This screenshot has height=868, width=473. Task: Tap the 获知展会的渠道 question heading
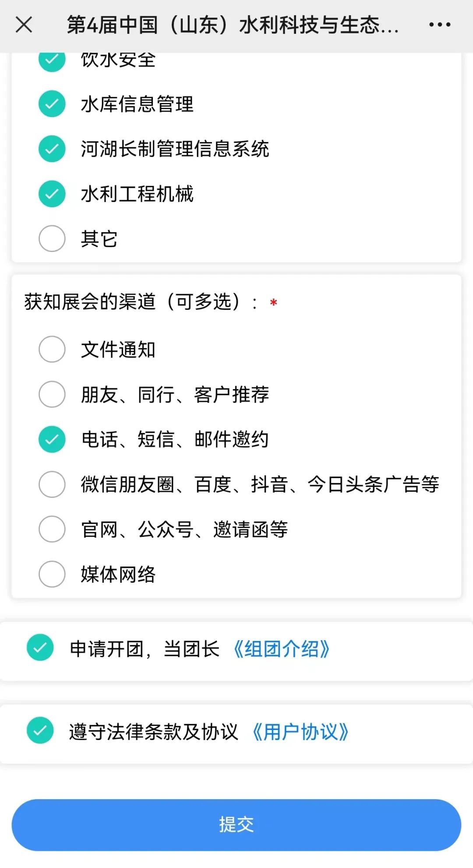point(132,302)
